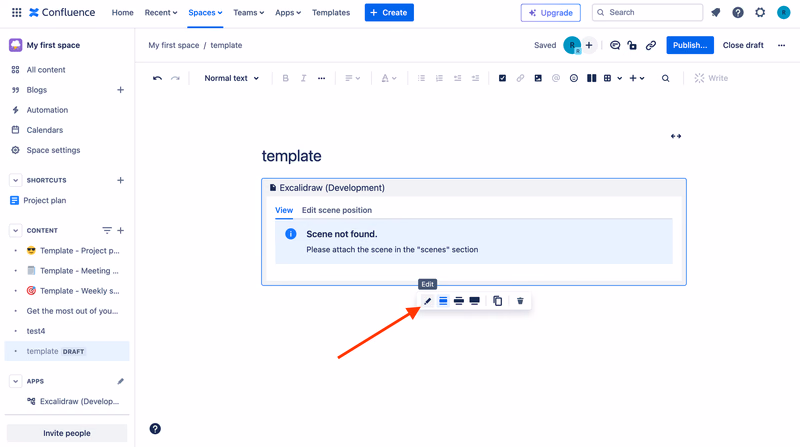Insert a numbered list
The image size is (800, 447).
coord(439,78)
